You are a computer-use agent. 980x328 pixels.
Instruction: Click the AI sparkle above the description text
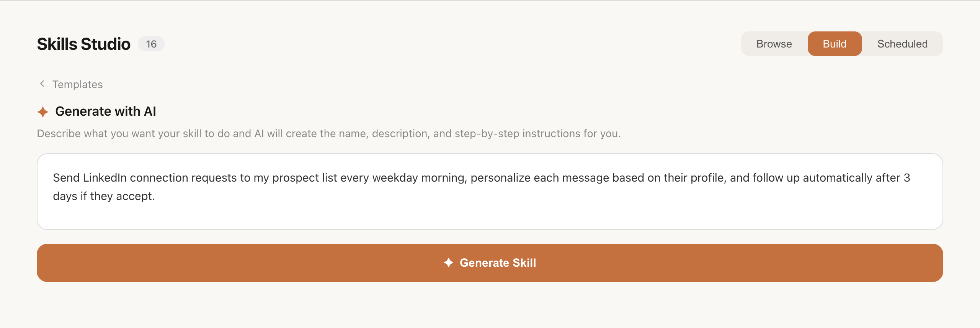pos(43,112)
